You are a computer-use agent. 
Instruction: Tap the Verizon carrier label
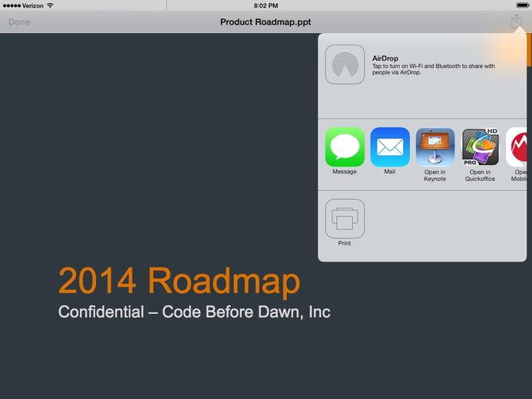coord(32,5)
